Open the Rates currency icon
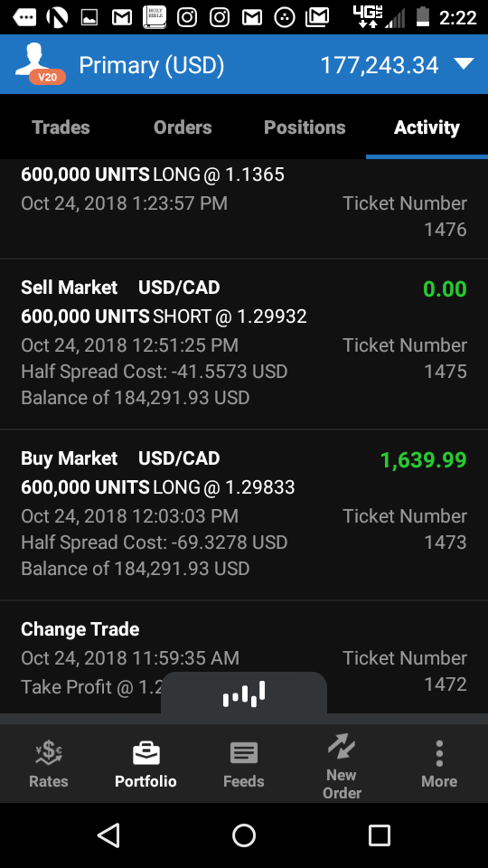The image size is (488, 868). [49, 753]
